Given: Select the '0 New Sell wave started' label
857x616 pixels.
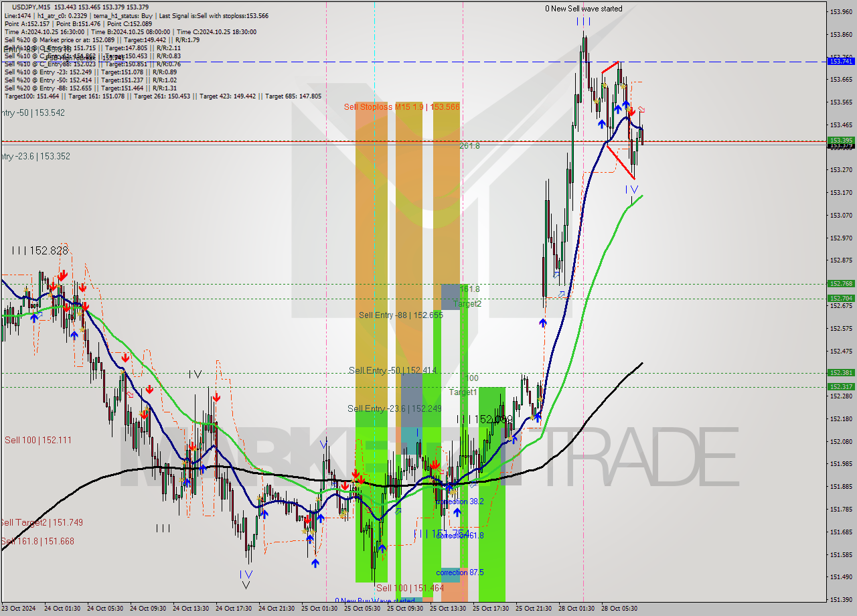Looking at the screenshot, I should 583,9.
